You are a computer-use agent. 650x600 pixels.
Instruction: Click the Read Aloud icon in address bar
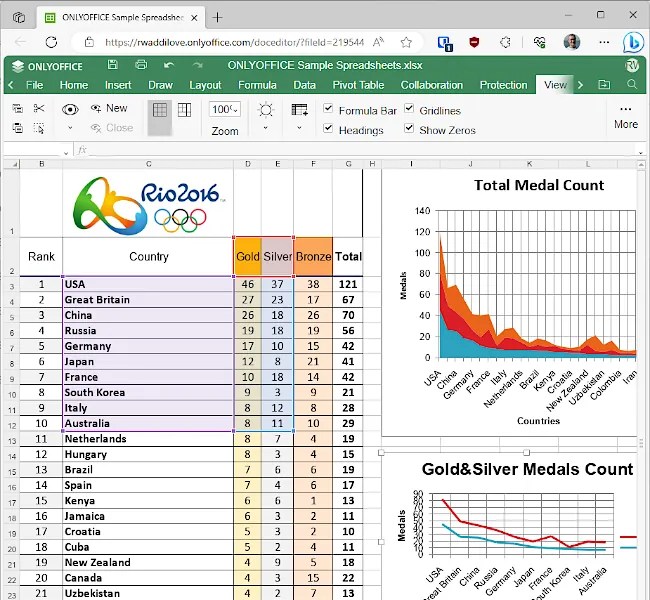[378, 42]
